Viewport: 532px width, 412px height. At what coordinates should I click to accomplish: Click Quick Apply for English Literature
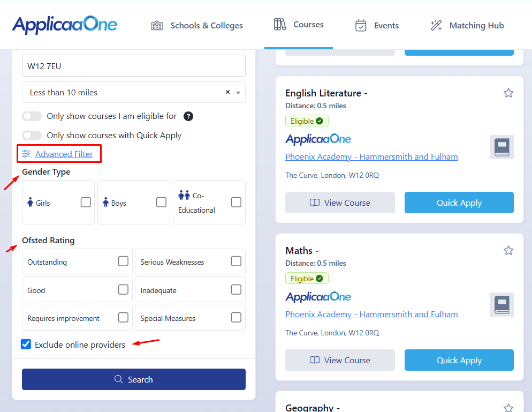[x=459, y=203]
